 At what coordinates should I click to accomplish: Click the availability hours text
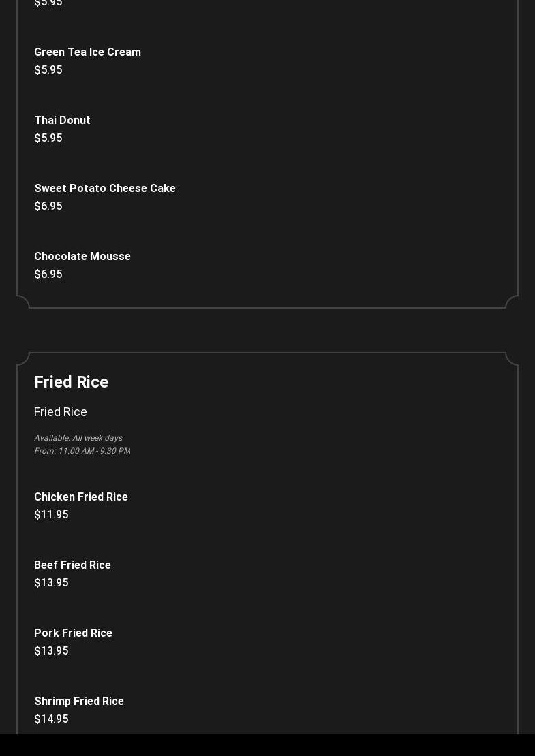click(82, 451)
